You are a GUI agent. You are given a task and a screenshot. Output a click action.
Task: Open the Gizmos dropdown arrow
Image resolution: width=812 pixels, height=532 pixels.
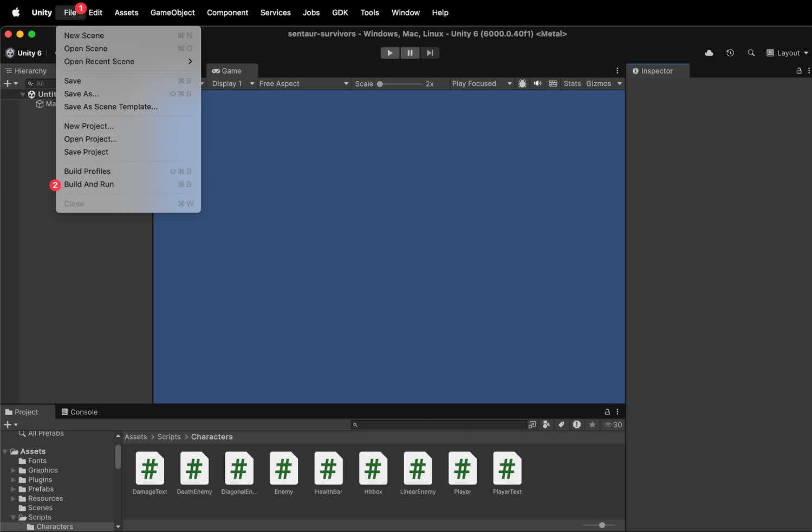pyautogui.click(x=620, y=83)
